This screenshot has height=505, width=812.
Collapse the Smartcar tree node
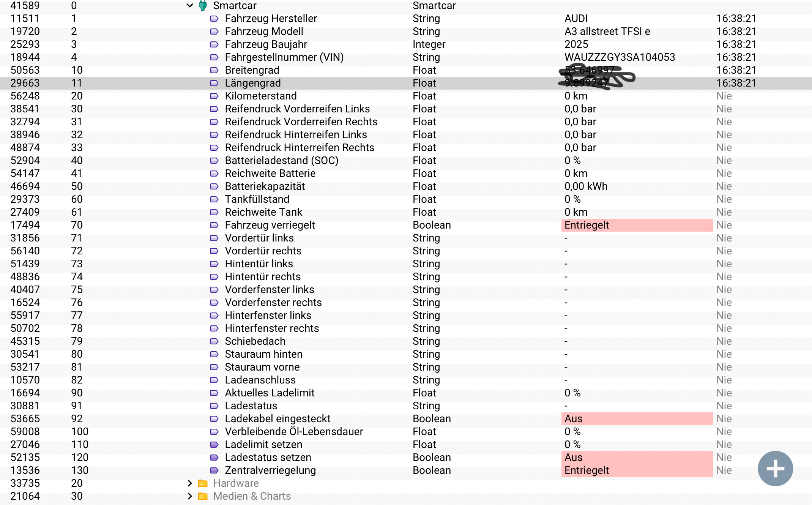tap(190, 6)
